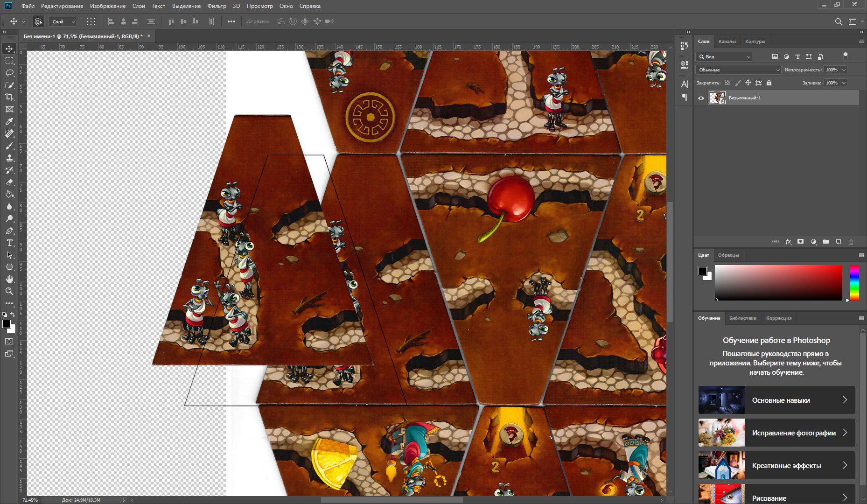Select the Clone Stamp tool
867x504 pixels.
9,158
